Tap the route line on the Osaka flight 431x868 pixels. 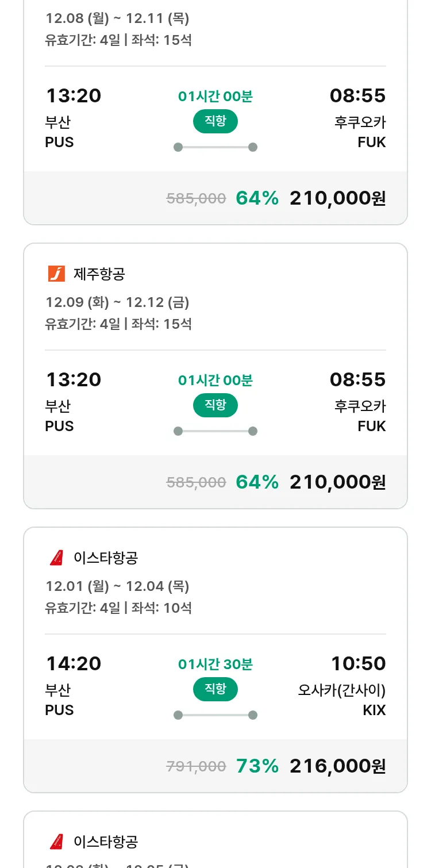pos(215,715)
